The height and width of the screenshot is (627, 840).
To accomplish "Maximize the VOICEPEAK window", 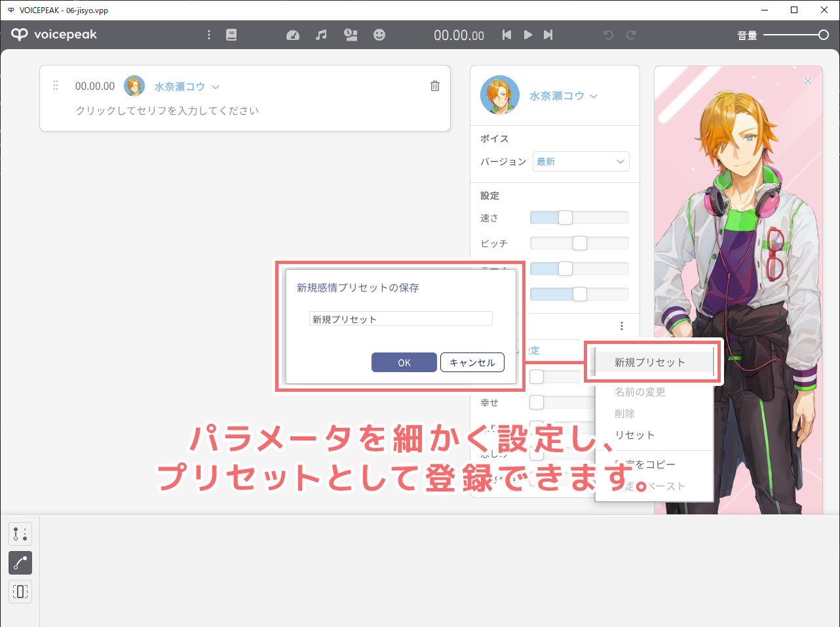I will [x=794, y=10].
